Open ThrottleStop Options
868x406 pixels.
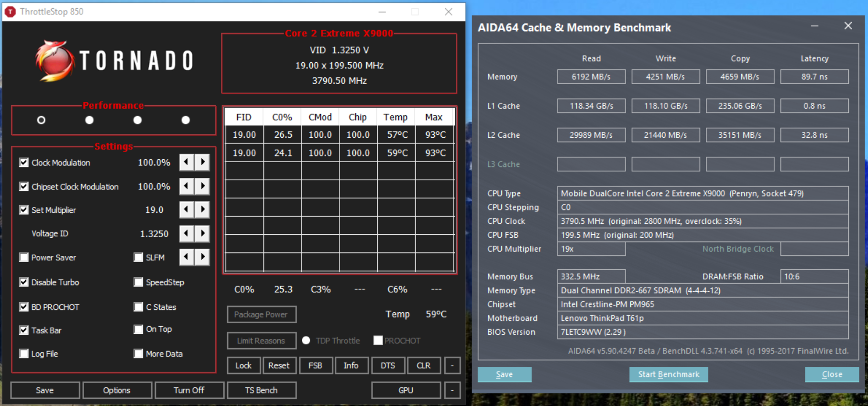click(x=117, y=390)
